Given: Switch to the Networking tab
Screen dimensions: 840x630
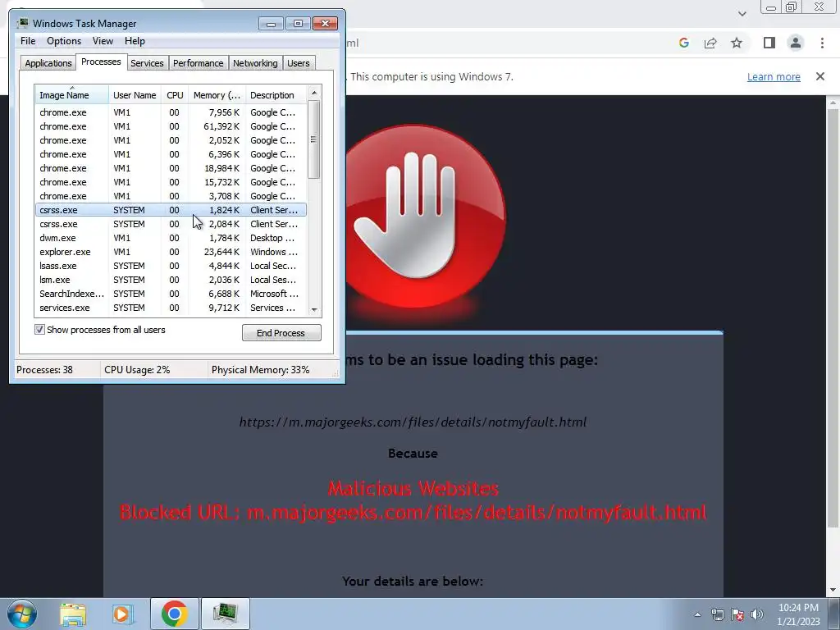Looking at the screenshot, I should 255,63.
